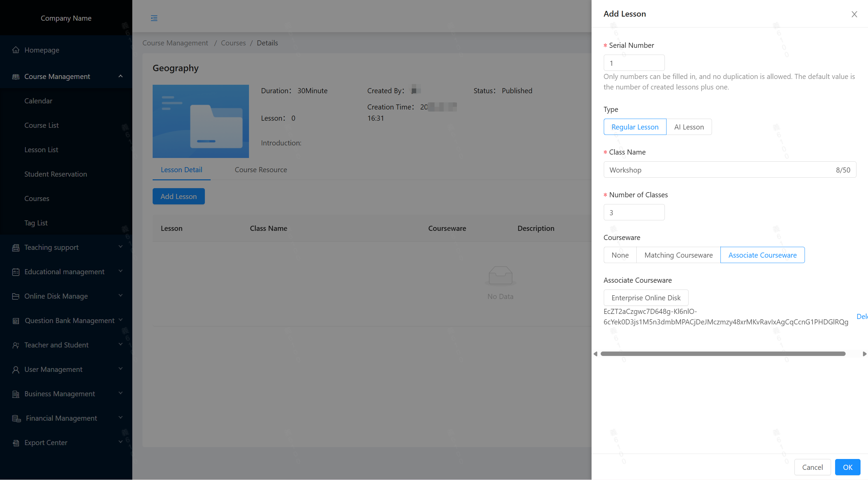Click the Teaching support icon
The width and height of the screenshot is (868, 480).
tap(16, 247)
